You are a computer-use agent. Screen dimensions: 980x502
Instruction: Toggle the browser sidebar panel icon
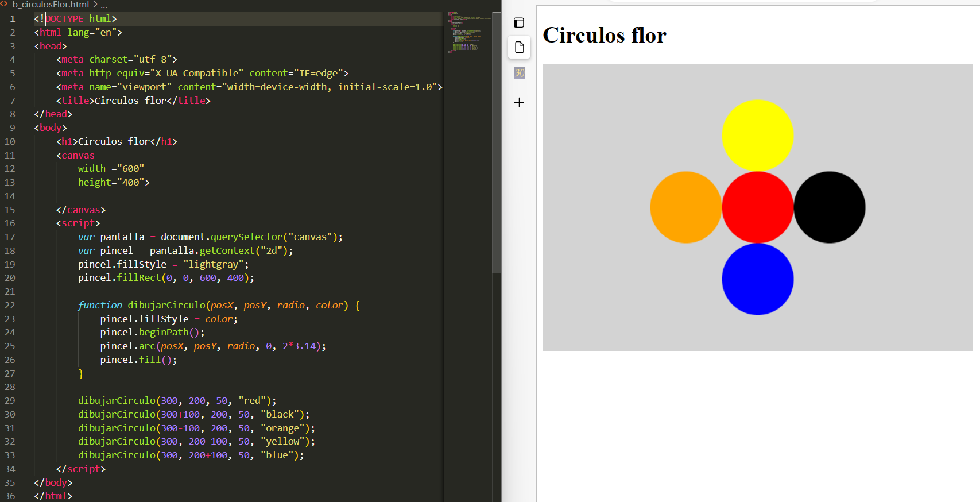(x=519, y=22)
